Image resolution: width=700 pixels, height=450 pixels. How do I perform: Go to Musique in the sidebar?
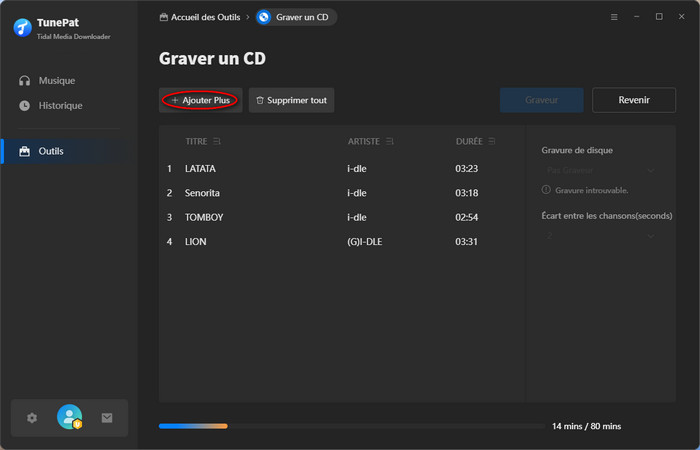point(56,80)
